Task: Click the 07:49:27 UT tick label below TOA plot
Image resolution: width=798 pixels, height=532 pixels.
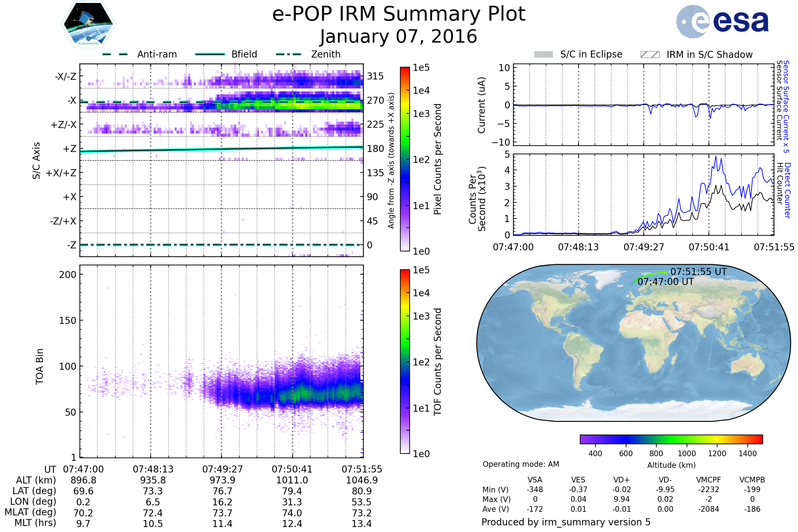Action: click(222, 469)
